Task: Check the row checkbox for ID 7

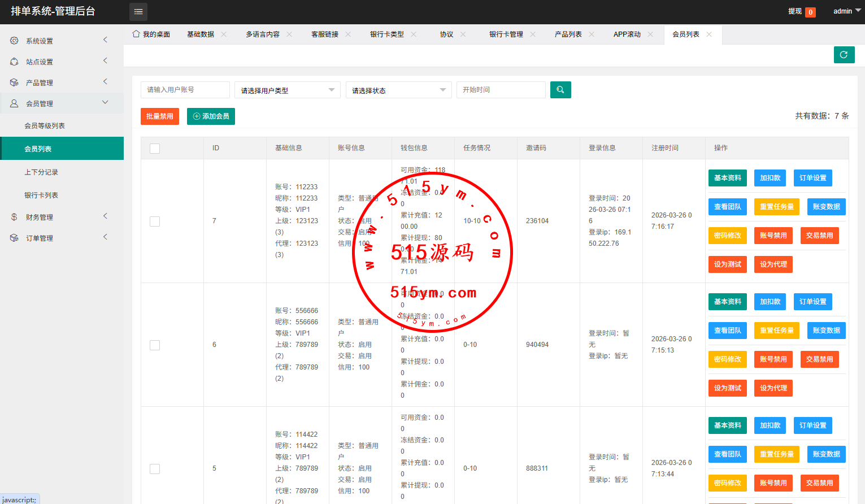Action: click(x=155, y=221)
